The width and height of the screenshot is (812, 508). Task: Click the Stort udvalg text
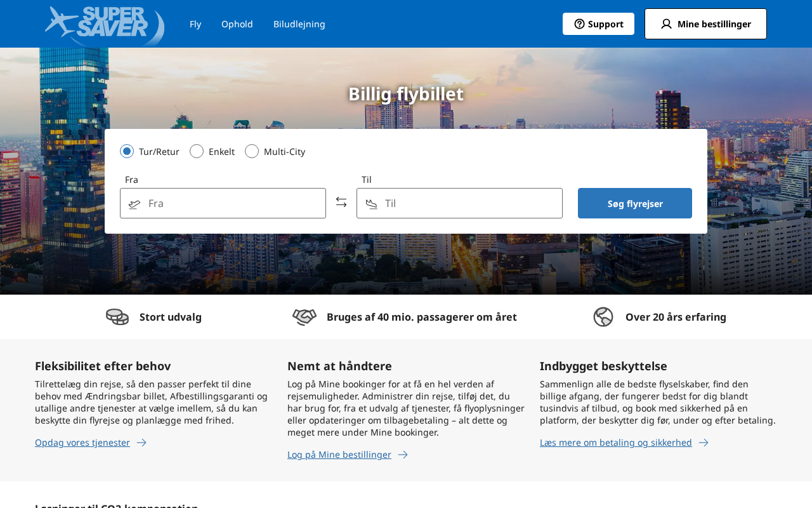171,317
